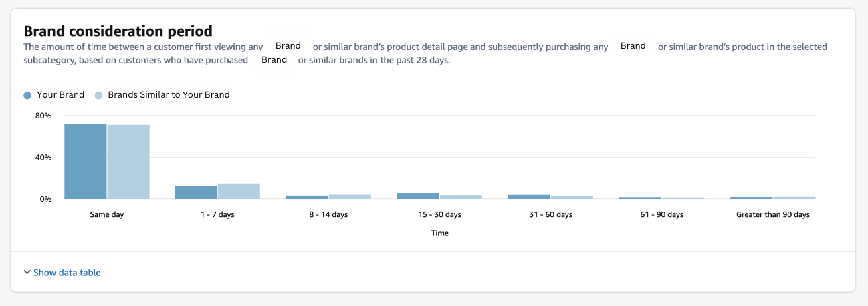Select similar brands bar for 15 - 30 days

click(x=461, y=197)
